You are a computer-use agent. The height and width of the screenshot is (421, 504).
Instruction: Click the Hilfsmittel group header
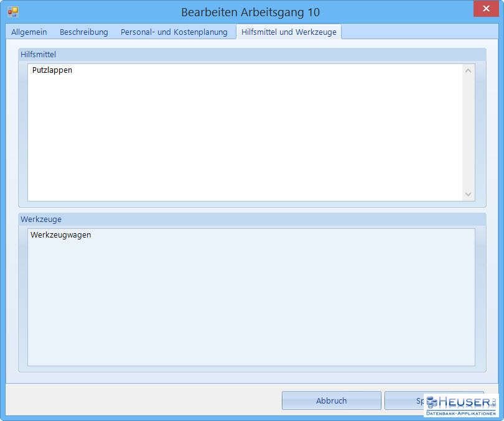click(x=38, y=55)
